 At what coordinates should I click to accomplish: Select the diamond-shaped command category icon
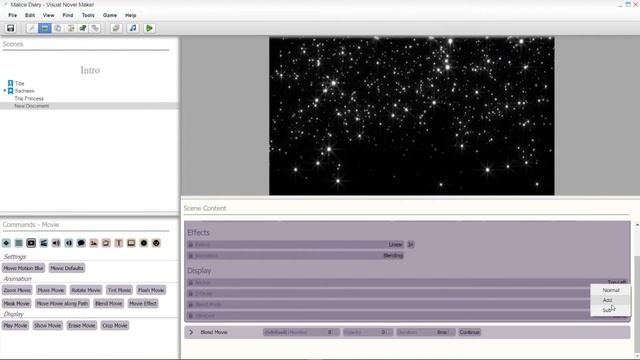pos(6,243)
